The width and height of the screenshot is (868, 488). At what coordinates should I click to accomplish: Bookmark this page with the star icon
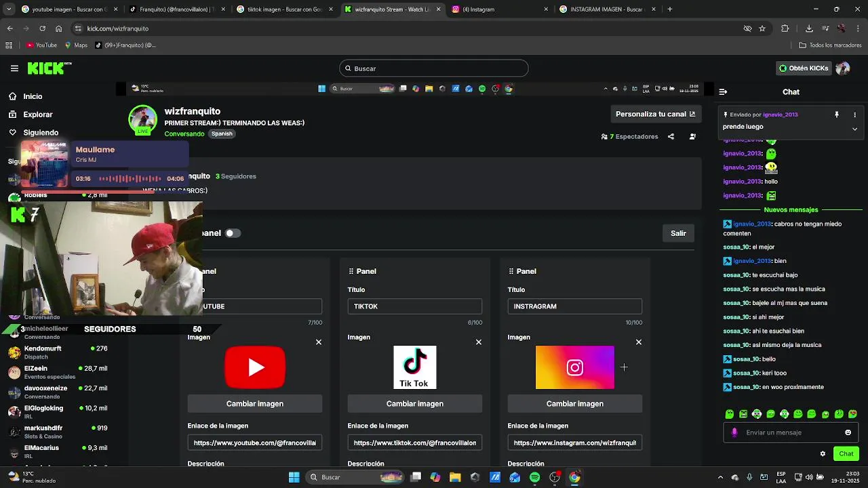point(762,28)
